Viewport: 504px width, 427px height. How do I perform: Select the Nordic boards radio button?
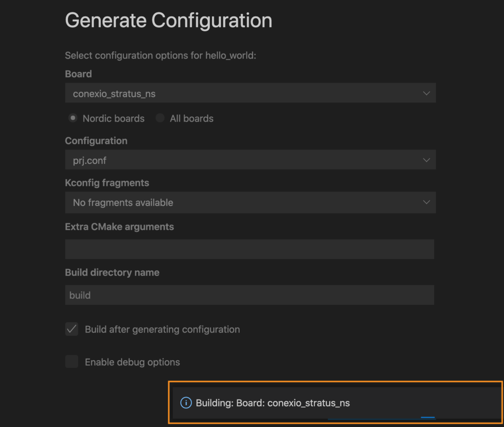(73, 118)
